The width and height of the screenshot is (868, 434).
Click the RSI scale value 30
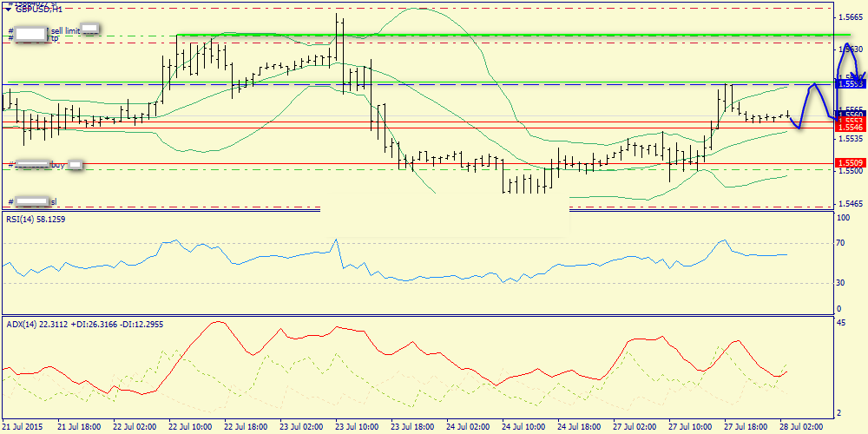click(x=842, y=283)
